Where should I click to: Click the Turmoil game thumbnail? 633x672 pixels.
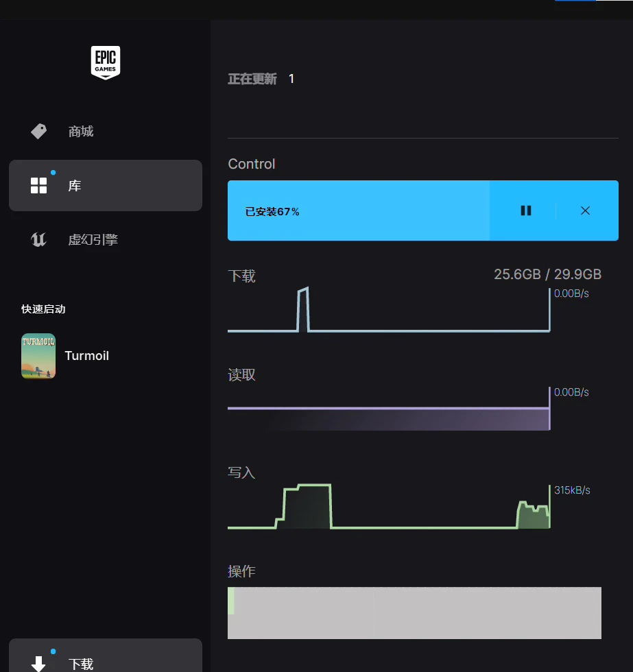point(38,356)
